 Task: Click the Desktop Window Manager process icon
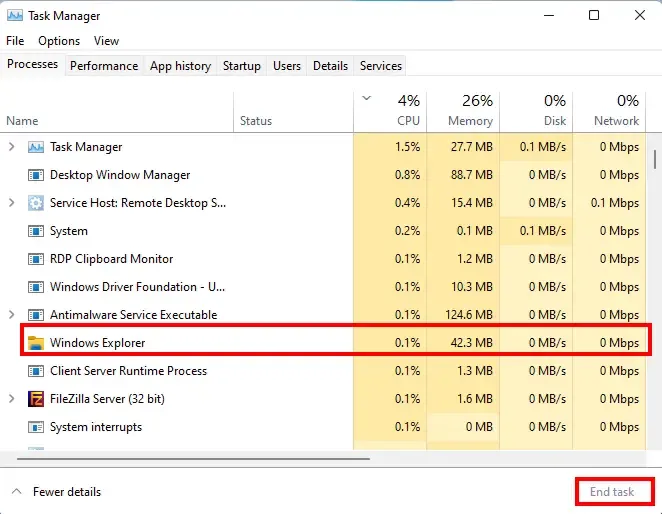coord(36,175)
